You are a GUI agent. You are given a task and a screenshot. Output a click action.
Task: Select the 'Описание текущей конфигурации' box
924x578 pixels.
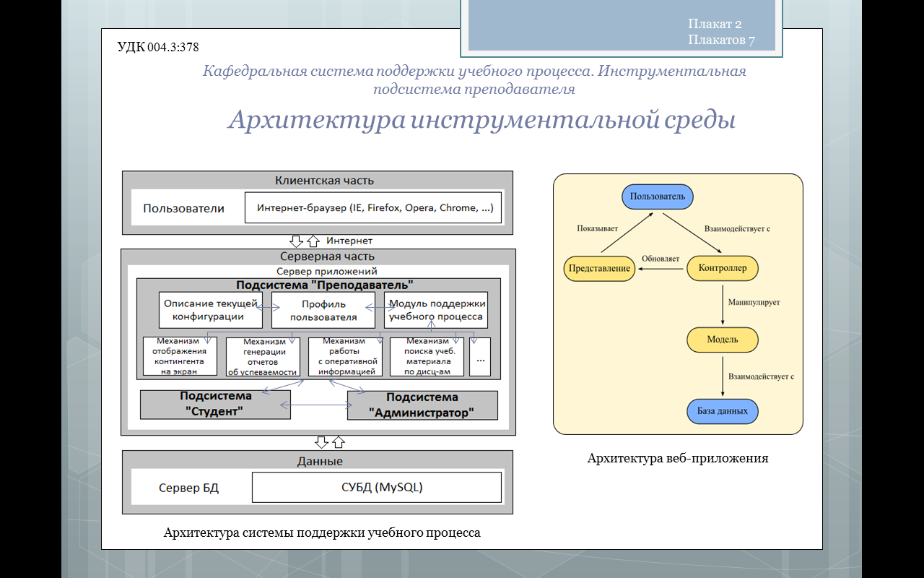click(x=211, y=310)
